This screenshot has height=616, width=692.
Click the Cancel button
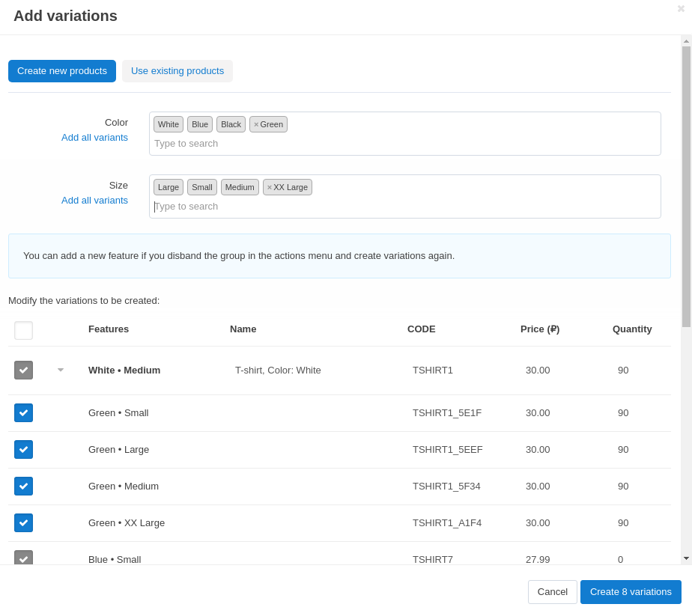[553, 592]
